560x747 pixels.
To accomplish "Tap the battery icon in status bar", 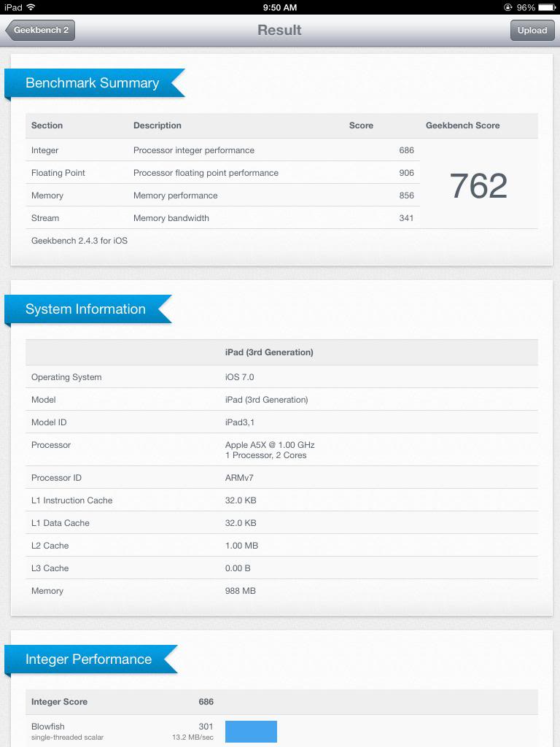I will click(x=547, y=7).
